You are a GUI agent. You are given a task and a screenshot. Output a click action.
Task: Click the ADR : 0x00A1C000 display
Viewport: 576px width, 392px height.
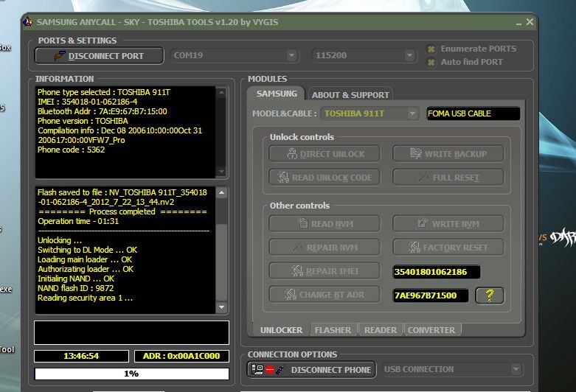tap(181, 356)
